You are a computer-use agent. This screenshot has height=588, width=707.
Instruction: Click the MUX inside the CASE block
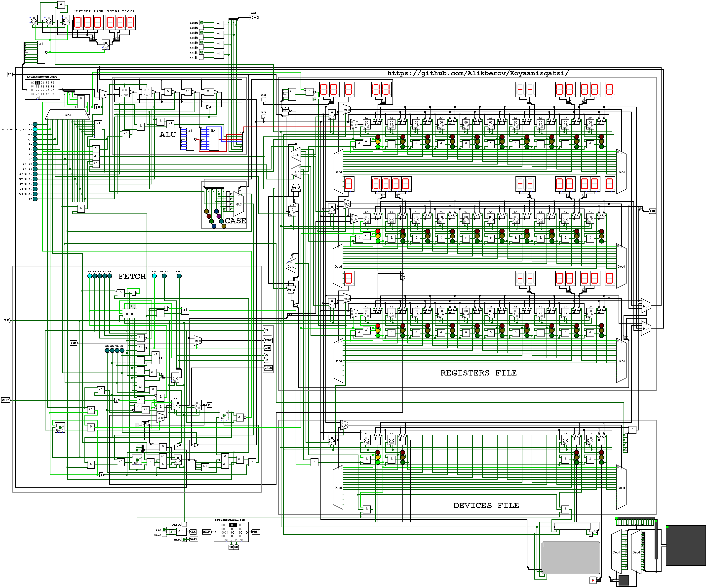point(239,204)
